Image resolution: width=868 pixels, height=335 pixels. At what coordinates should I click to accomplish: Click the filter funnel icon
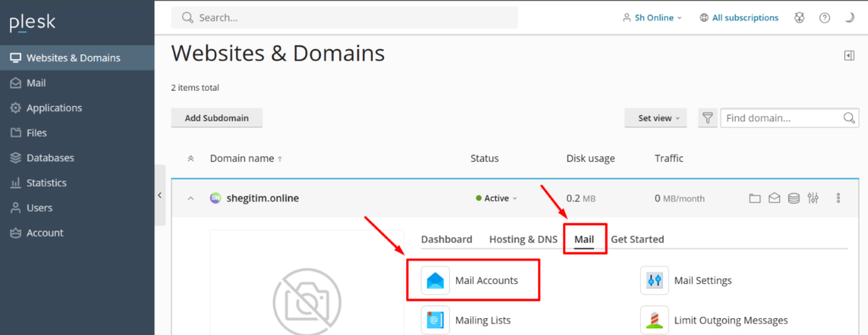708,118
